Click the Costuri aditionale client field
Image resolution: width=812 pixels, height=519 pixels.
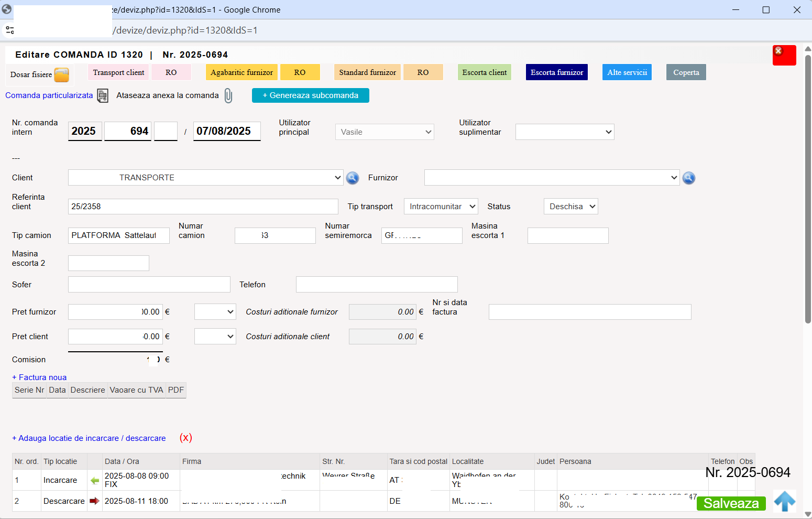point(382,337)
